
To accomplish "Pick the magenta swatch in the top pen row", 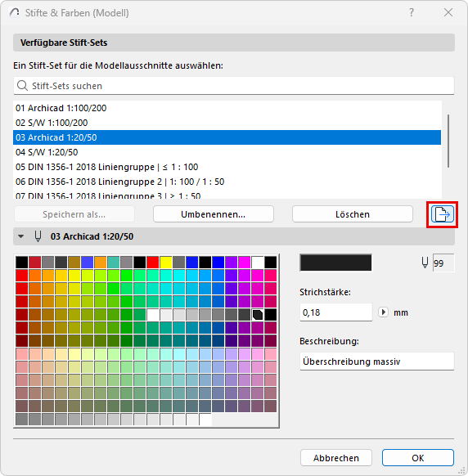I will pyautogui.click(x=245, y=263).
